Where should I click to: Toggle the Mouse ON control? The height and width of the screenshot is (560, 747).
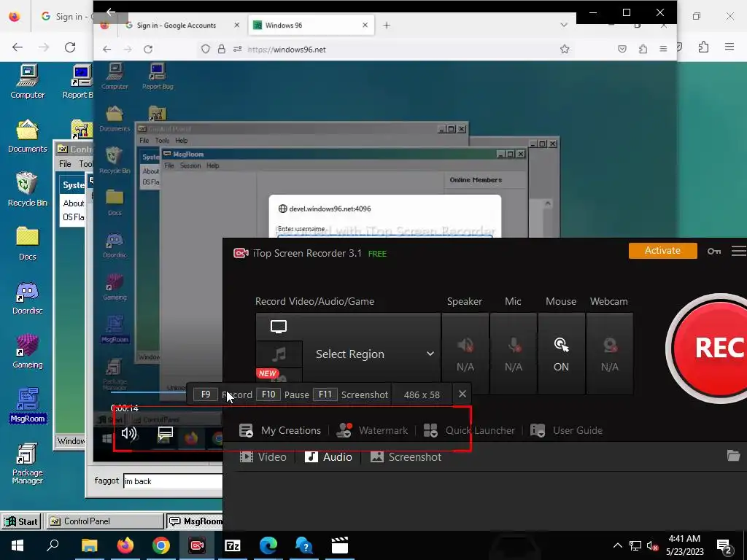(561, 354)
